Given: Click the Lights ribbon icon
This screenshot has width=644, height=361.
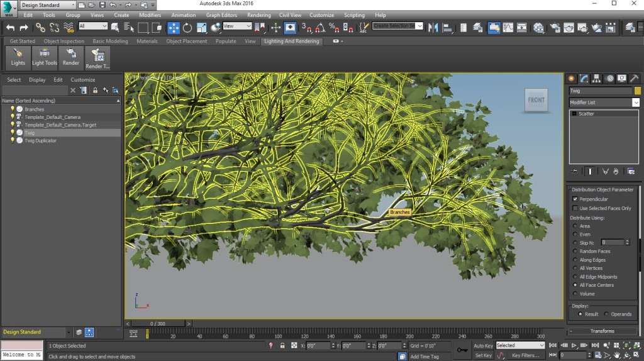Looking at the screenshot, I should [18, 57].
